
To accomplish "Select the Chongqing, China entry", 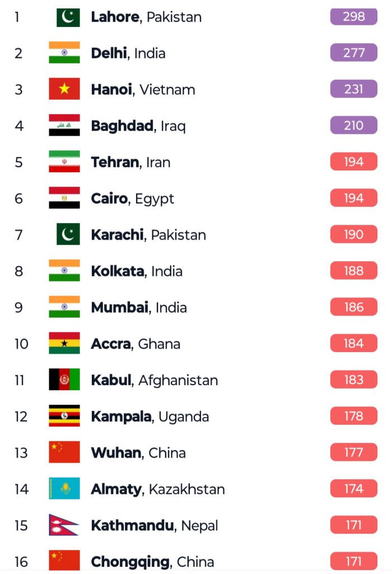I will [x=152, y=561].
